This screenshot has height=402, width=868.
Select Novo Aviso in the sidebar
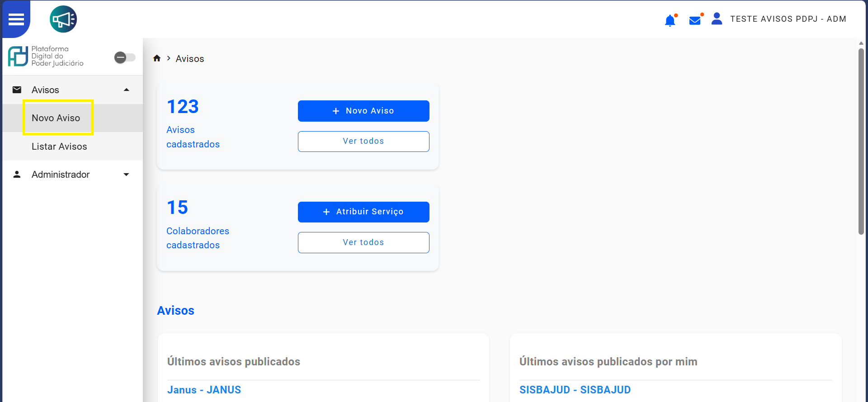coord(56,118)
